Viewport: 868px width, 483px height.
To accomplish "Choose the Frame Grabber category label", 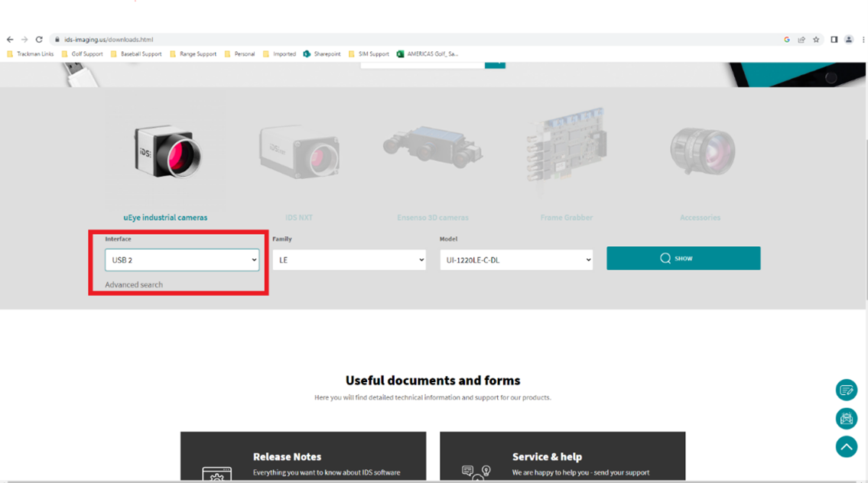I will click(567, 218).
